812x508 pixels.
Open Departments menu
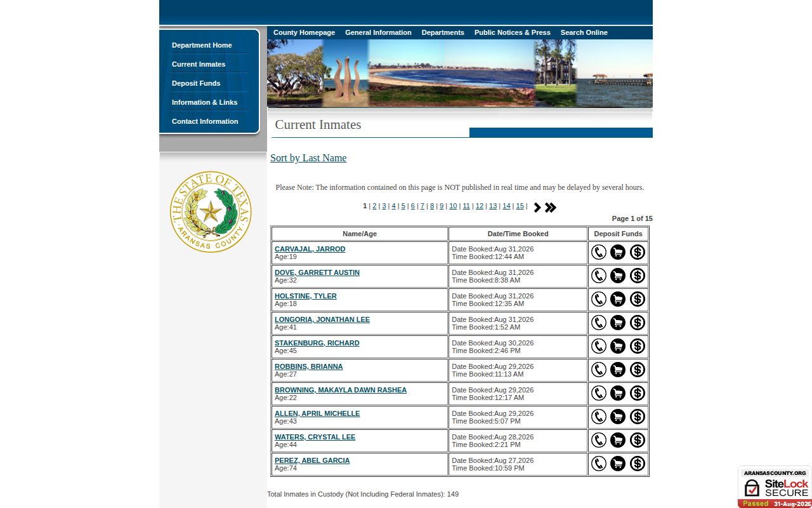[x=443, y=32]
